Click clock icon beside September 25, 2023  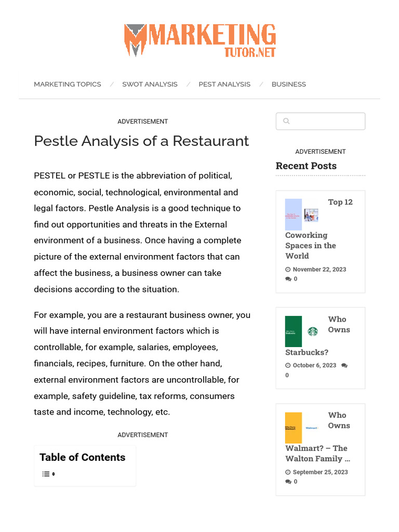click(288, 472)
